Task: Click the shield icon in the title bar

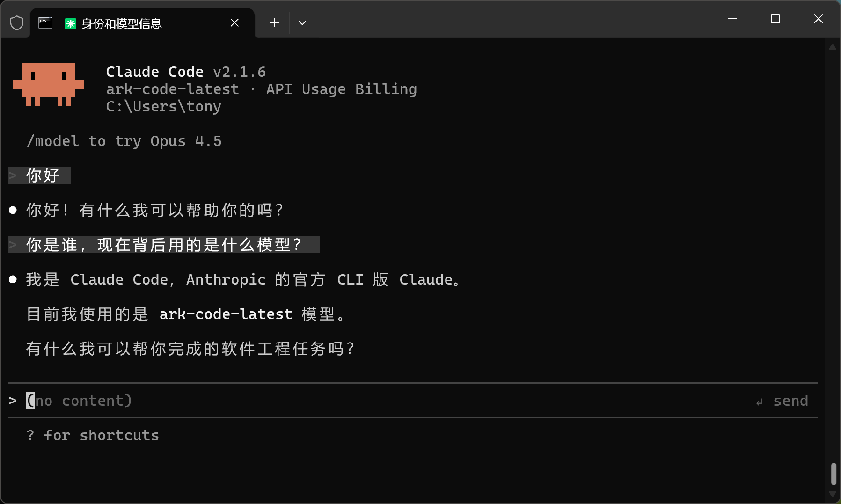Action: (16, 22)
